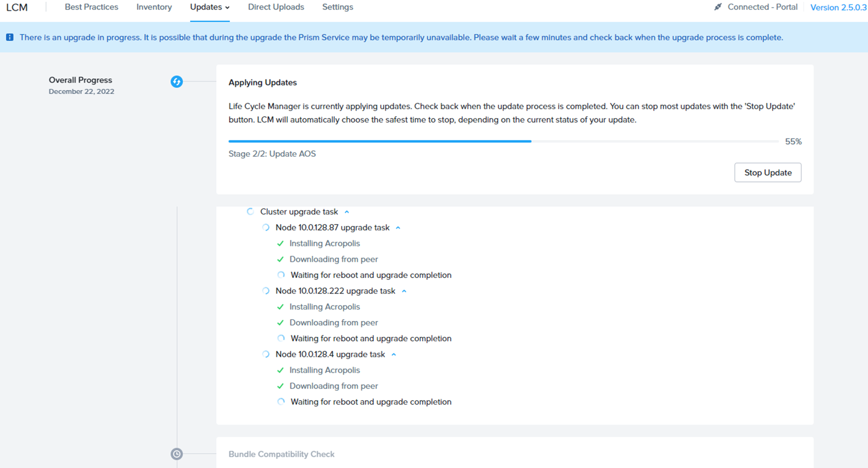The image size is (868, 468).
Task: Click the blue Applying Updates progress bar
Action: pos(380,141)
